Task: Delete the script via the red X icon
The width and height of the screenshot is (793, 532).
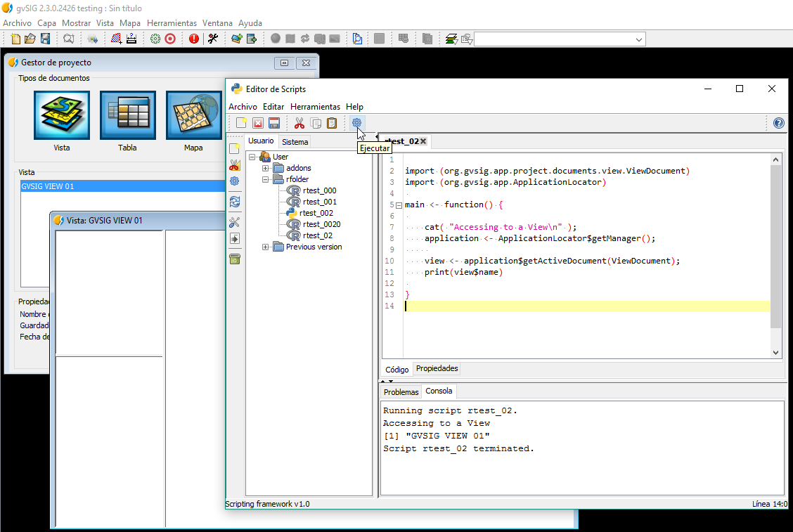Action: 257,122
